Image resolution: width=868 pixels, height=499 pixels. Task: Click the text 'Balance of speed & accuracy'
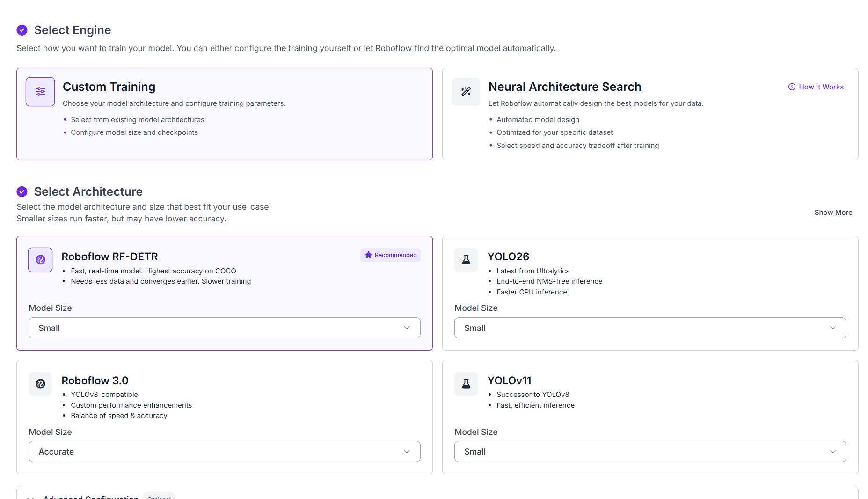coord(119,416)
